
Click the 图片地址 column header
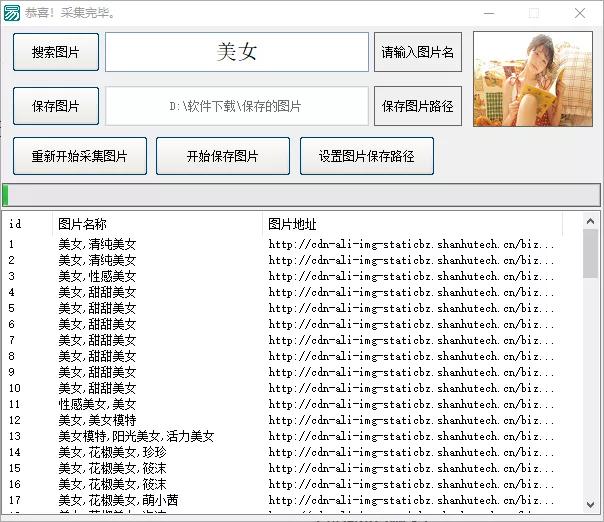click(x=413, y=224)
